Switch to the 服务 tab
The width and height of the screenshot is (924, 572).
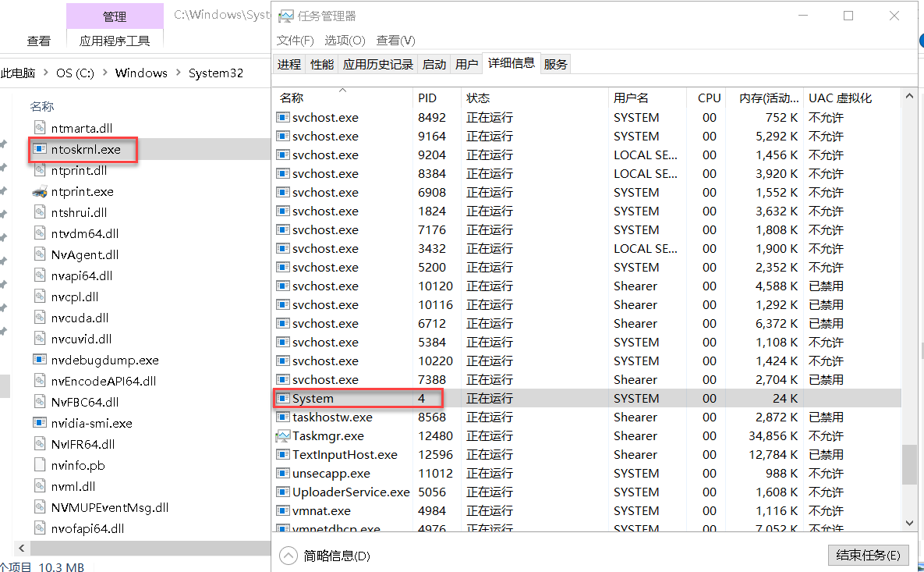pos(555,65)
